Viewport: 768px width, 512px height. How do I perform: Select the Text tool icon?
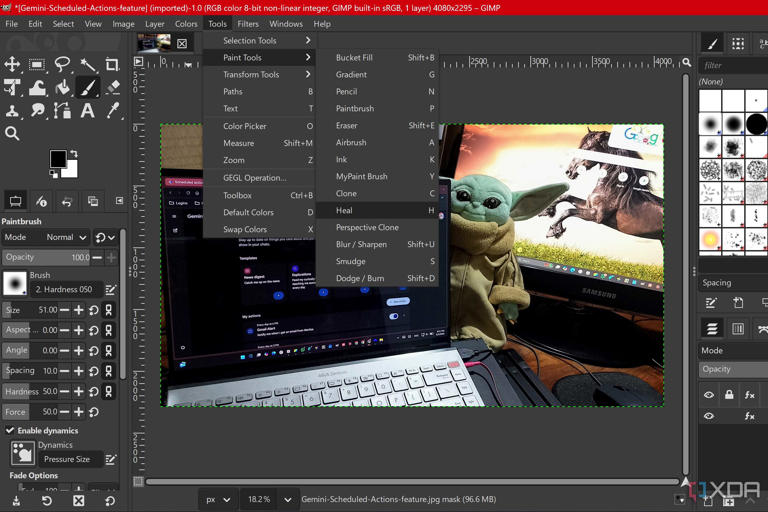click(88, 111)
